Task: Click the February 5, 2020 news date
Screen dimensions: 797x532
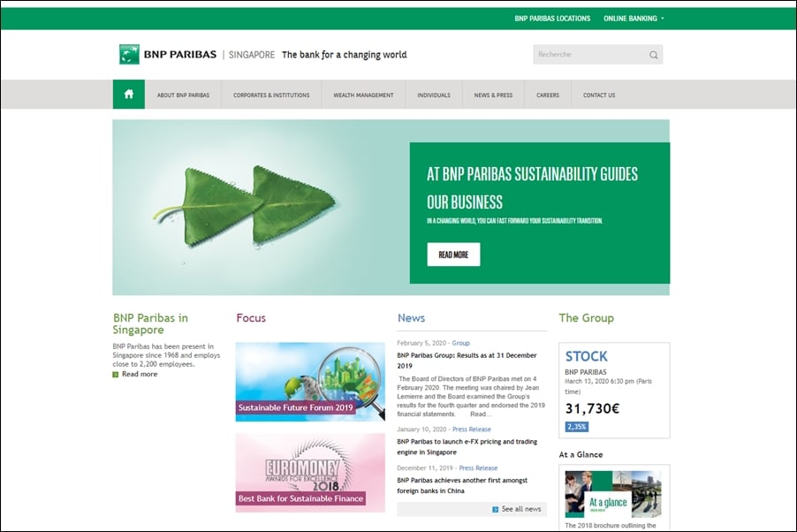Action: [x=421, y=343]
